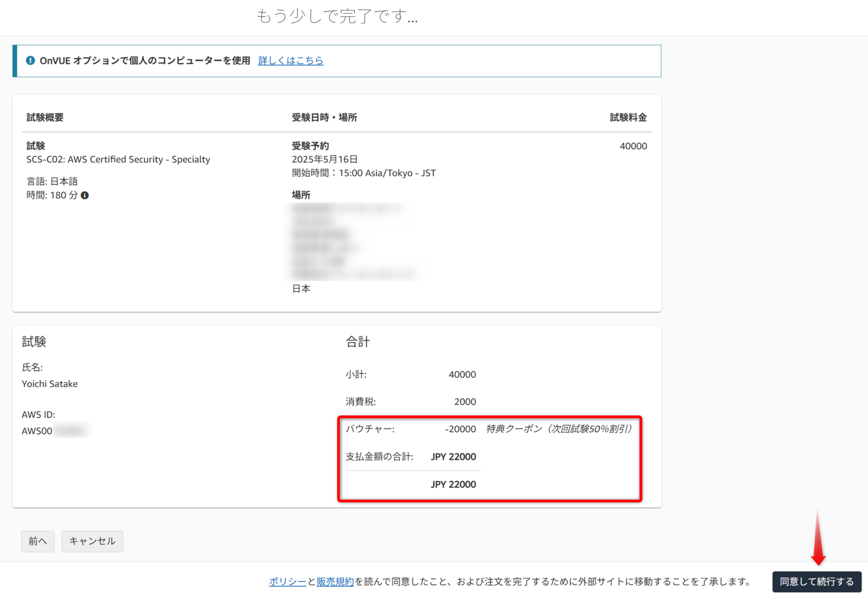Click the 消費税 amount 2000
Screen dimensions: 868x601
[x=465, y=401]
